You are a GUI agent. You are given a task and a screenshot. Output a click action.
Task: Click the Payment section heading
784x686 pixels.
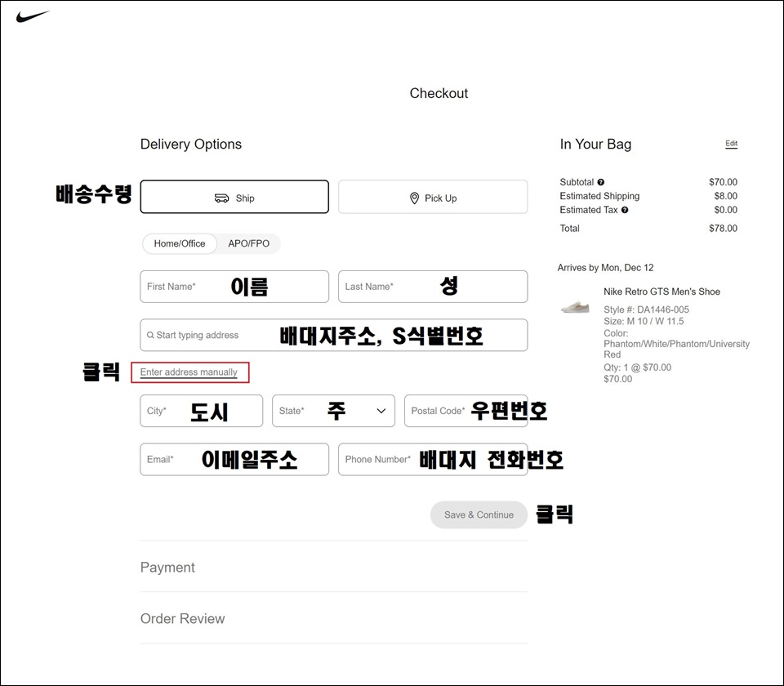click(x=167, y=568)
